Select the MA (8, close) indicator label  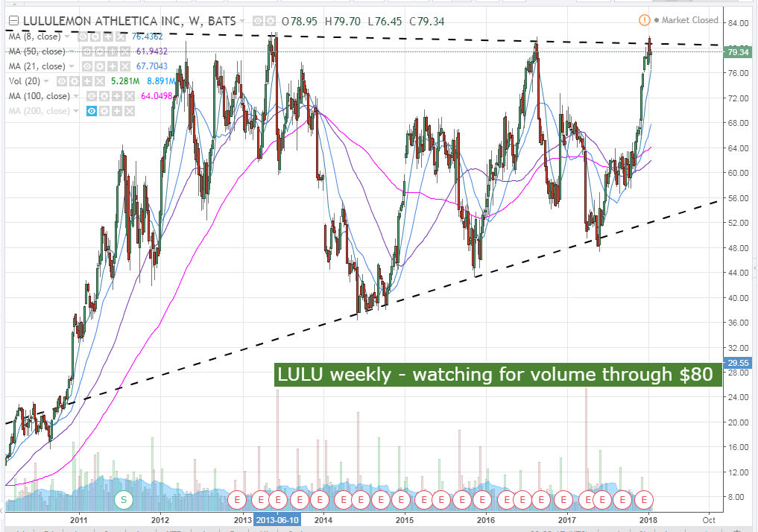[x=35, y=37]
